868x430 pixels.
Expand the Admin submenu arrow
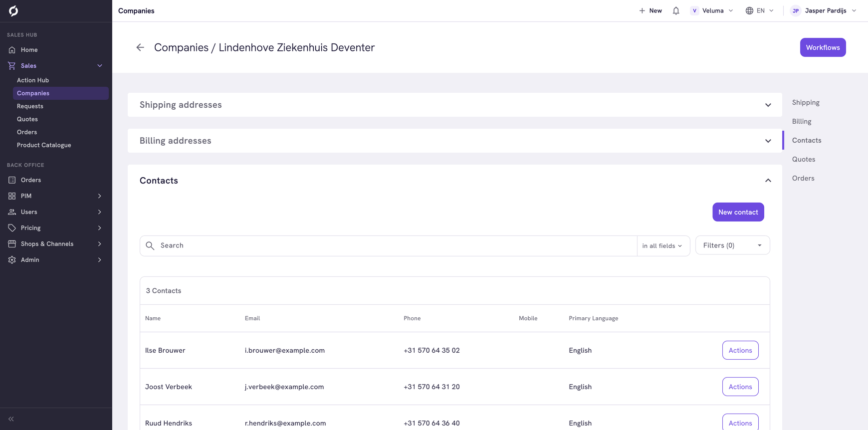click(100, 260)
